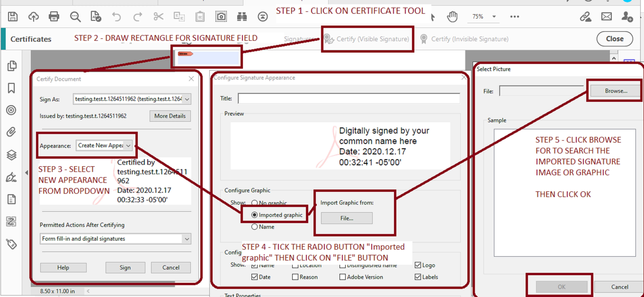This screenshot has height=297, width=644.
Task: Click the Send by email envelope icon
Action: (x=606, y=17)
